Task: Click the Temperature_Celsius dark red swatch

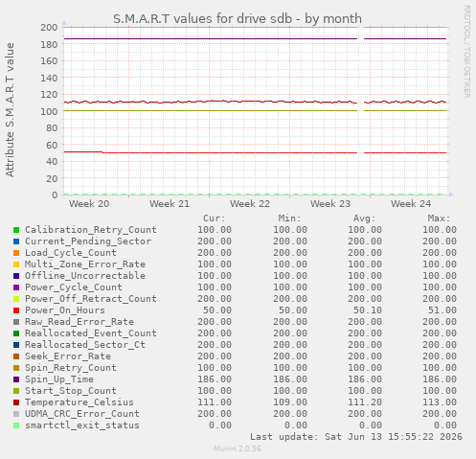Action: coord(16,402)
